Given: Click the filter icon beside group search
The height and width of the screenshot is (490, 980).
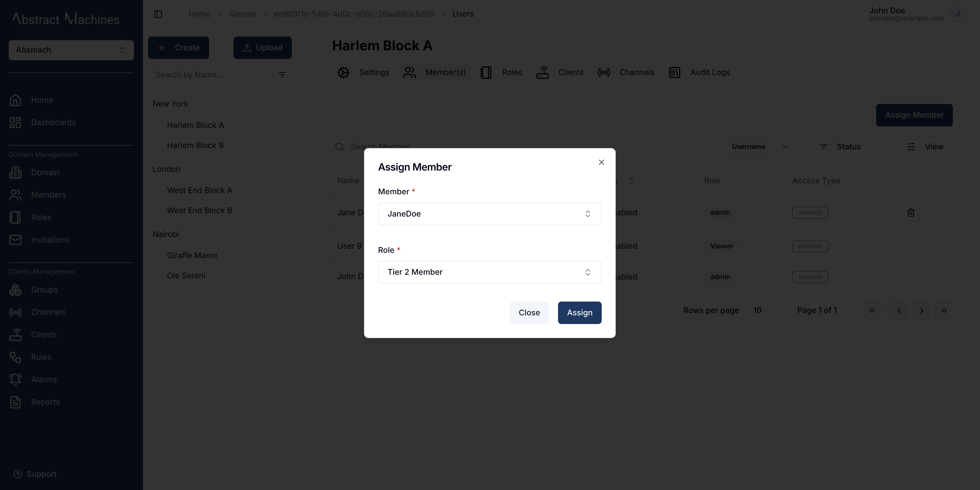Looking at the screenshot, I should tap(282, 75).
